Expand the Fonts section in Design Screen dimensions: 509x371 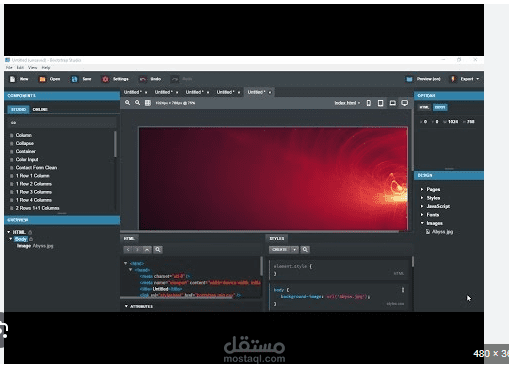[422, 215]
